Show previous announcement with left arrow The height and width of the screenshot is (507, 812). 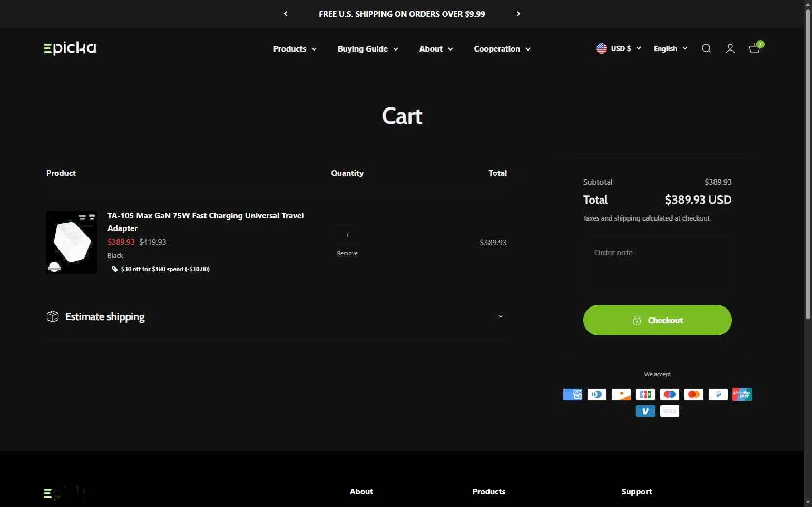click(286, 14)
